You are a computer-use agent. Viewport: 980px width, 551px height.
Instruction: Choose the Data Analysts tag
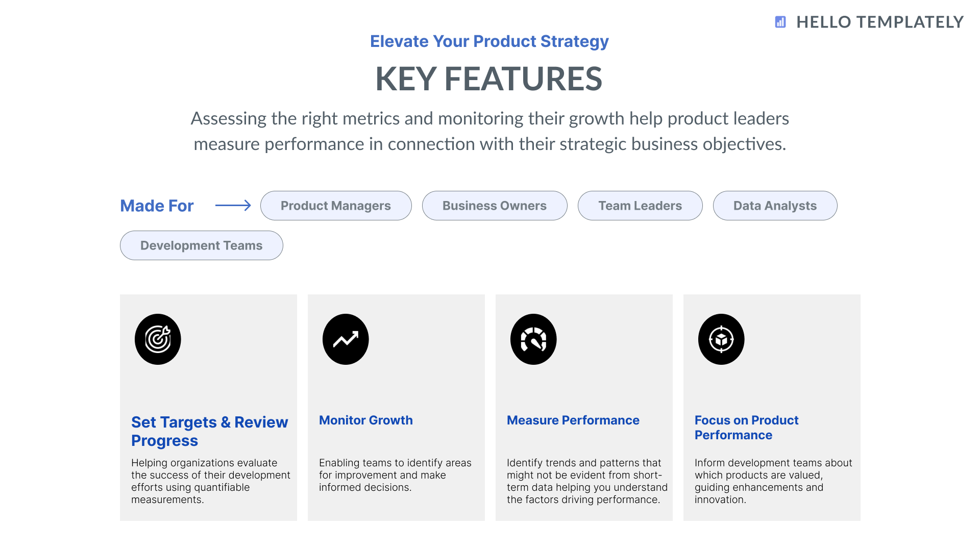(775, 206)
